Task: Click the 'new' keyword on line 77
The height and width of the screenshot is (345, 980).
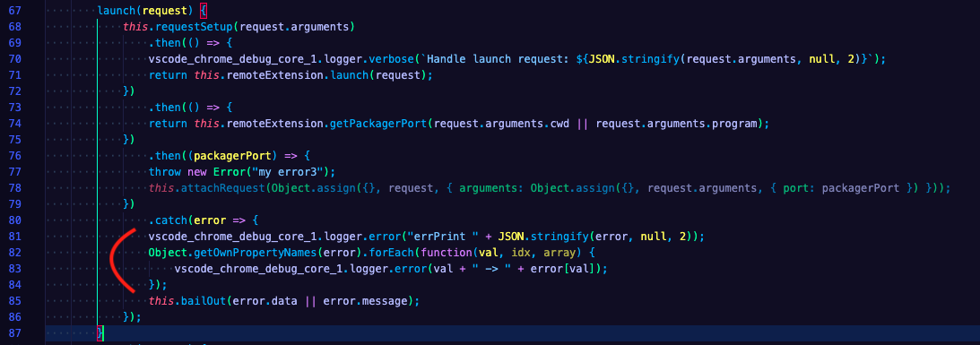Action: pos(197,172)
